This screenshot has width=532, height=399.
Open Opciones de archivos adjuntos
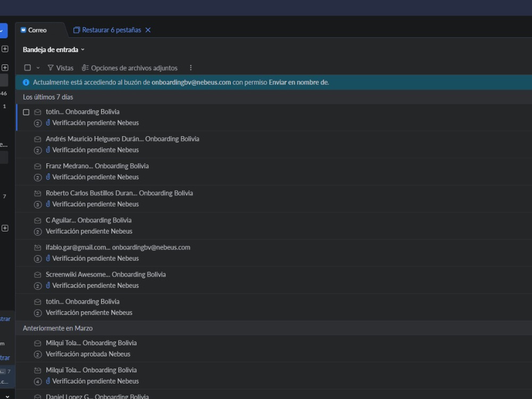(x=130, y=68)
